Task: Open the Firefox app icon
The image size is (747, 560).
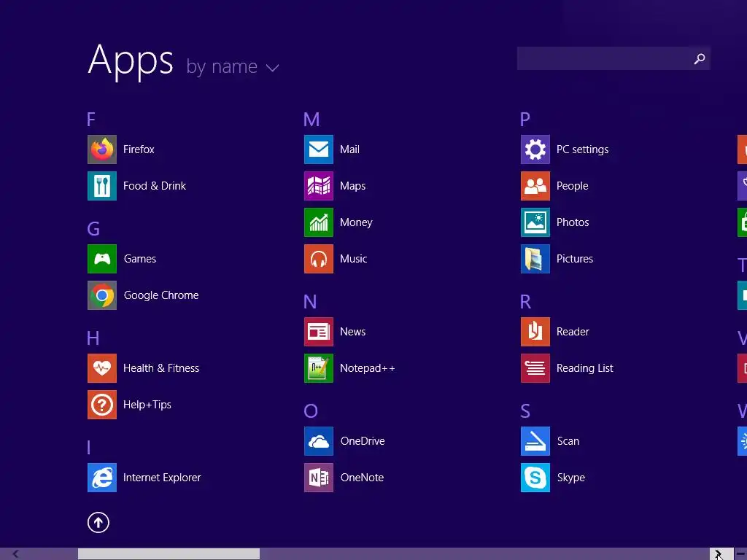Action: pos(102,149)
